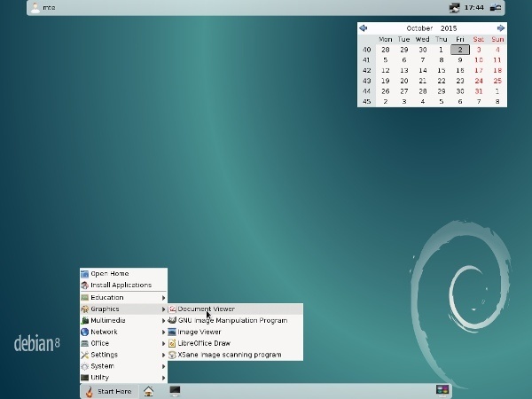This screenshot has height=399, width=532.
Task: Click the Image Viewer icon
Action: point(172,332)
